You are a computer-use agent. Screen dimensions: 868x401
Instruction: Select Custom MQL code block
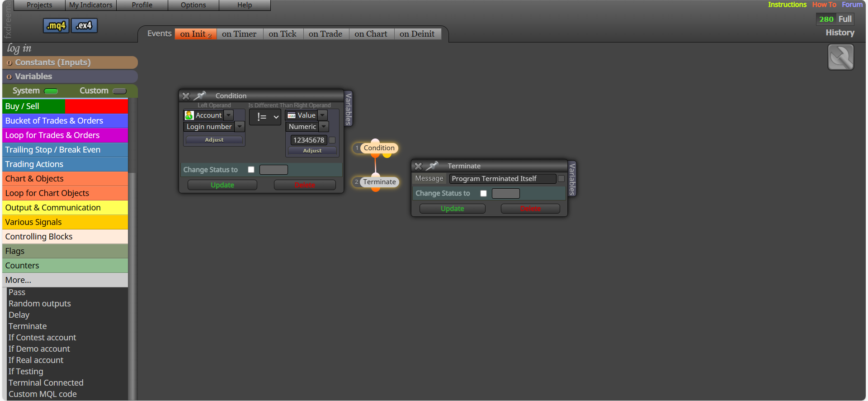[x=42, y=394]
